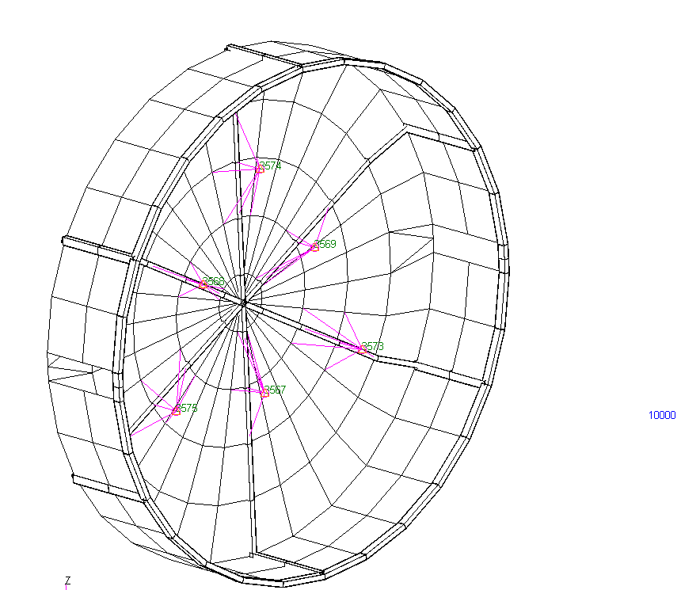
Task: Select node label 3574 on the mesh
Action: [270, 166]
